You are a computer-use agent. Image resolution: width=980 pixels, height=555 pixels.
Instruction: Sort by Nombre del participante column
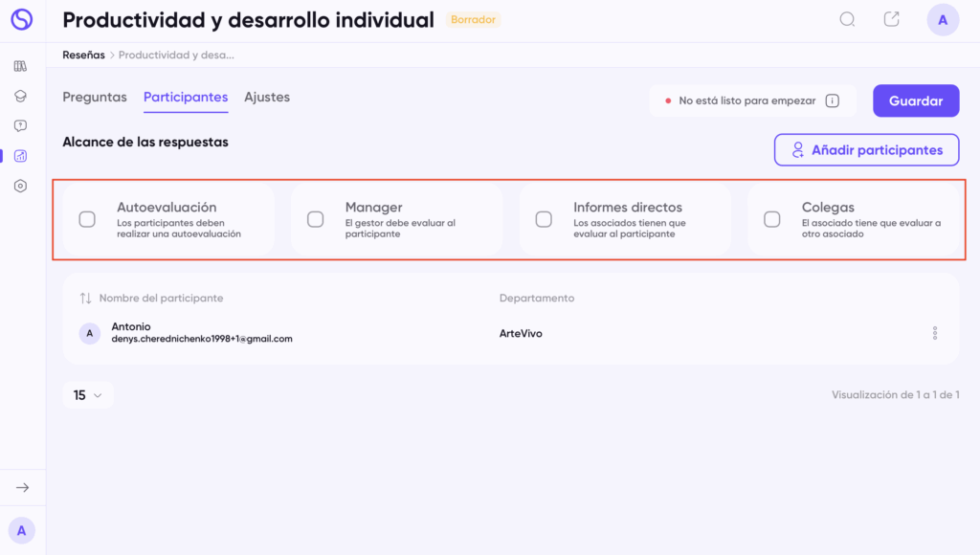86,299
